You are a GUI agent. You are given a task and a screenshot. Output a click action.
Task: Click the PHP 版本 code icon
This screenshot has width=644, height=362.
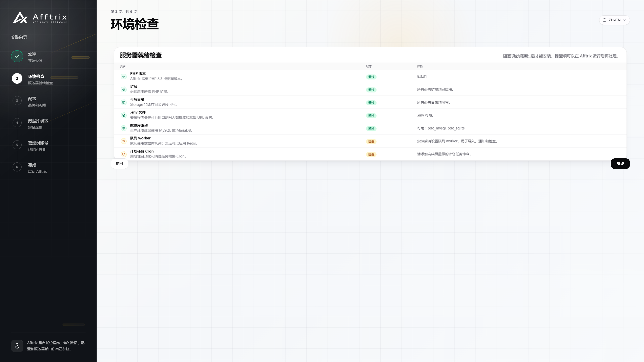(x=124, y=76)
